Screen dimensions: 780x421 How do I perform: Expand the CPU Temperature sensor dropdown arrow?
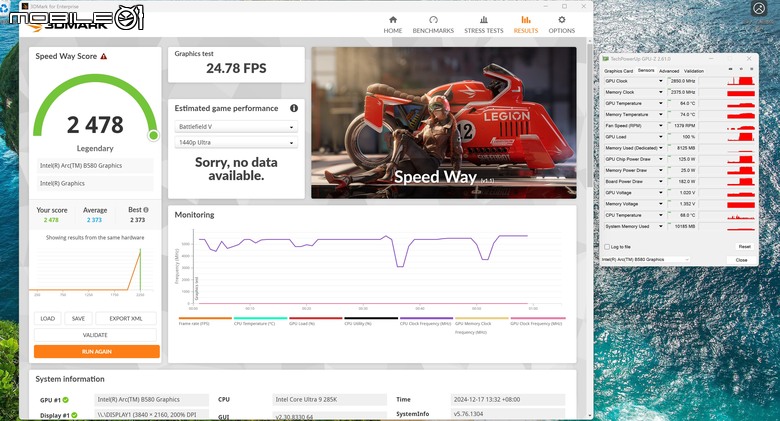(x=661, y=215)
